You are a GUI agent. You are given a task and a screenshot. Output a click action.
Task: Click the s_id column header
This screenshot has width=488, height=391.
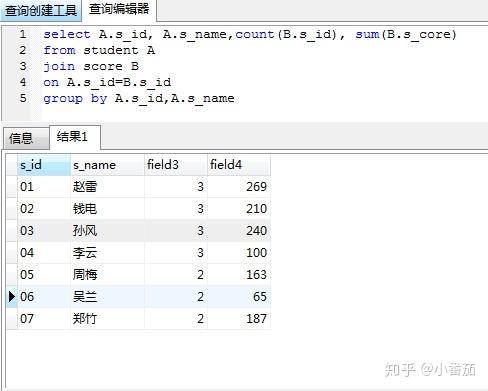(x=44, y=165)
